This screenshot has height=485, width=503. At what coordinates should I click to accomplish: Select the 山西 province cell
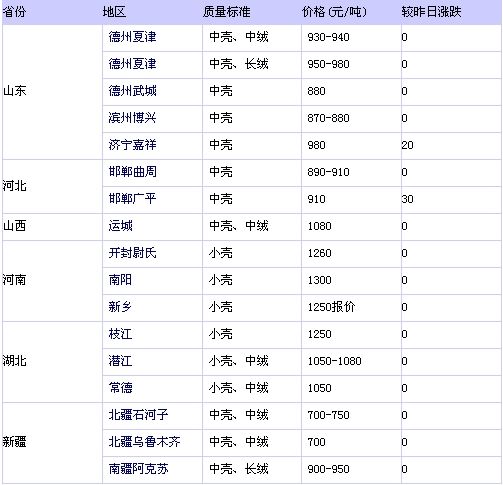(52, 227)
